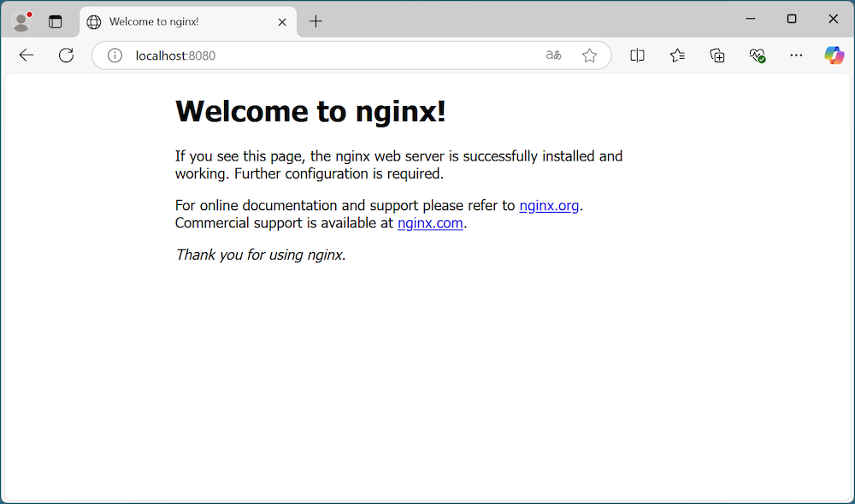Viewport: 855px width, 504px height.
Task: Open the Copilot sidebar
Action: [x=834, y=55]
